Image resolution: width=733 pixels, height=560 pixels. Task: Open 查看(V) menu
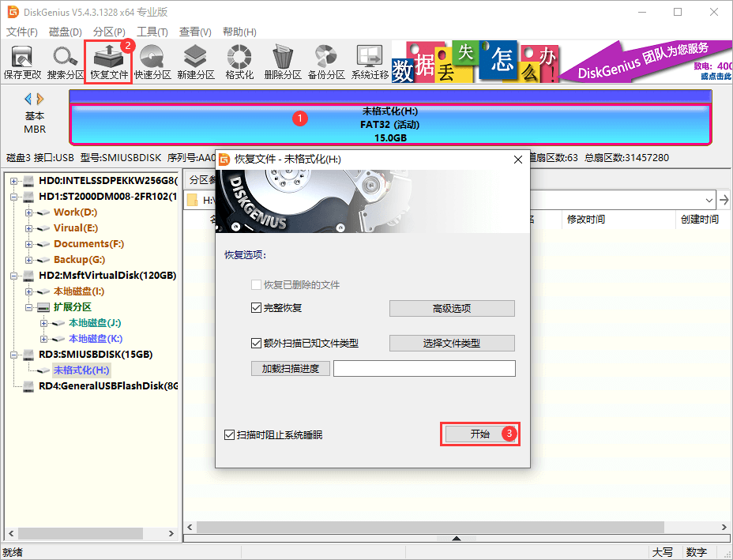(x=195, y=32)
